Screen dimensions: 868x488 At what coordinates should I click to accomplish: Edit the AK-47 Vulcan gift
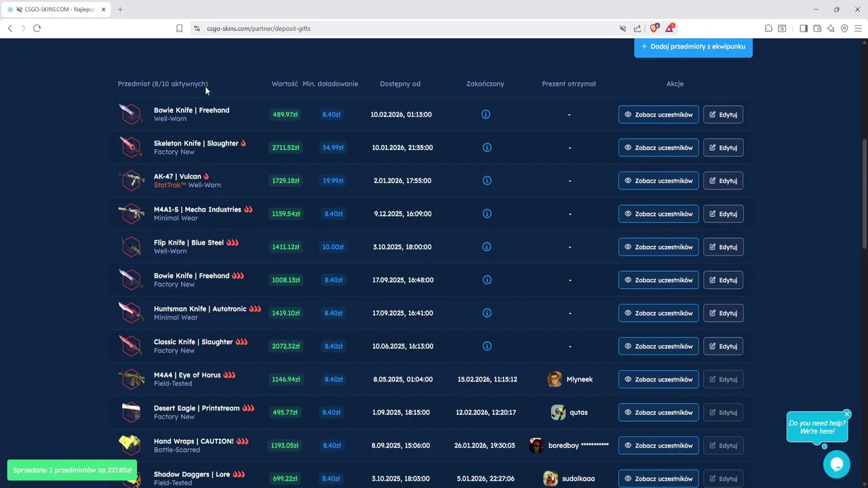click(x=723, y=181)
